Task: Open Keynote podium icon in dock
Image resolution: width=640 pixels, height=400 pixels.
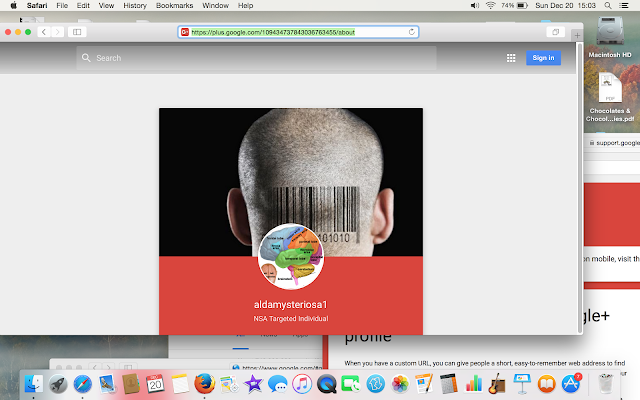Action: [522, 384]
